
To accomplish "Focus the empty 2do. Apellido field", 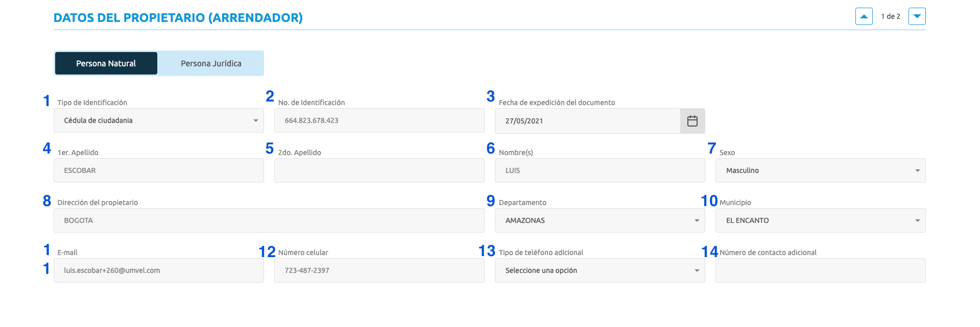I will pyautogui.click(x=379, y=170).
